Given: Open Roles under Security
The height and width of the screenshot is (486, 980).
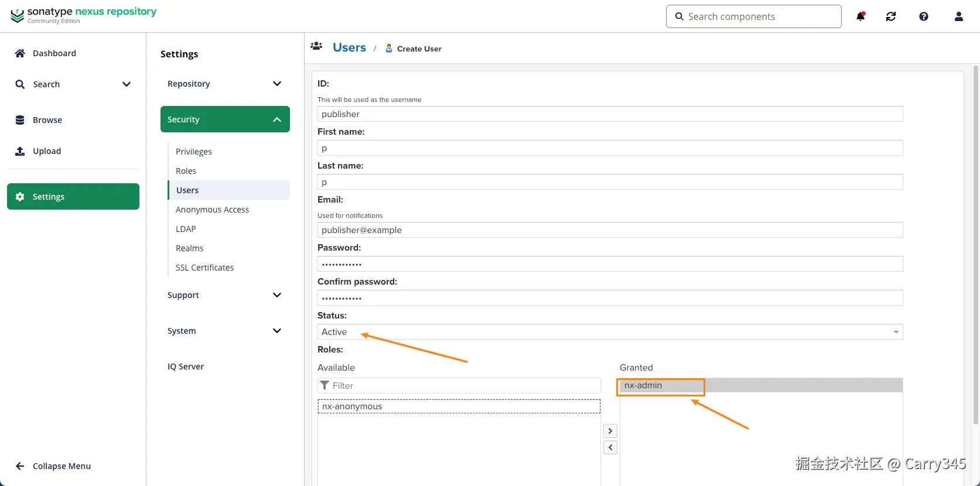Looking at the screenshot, I should pos(186,171).
